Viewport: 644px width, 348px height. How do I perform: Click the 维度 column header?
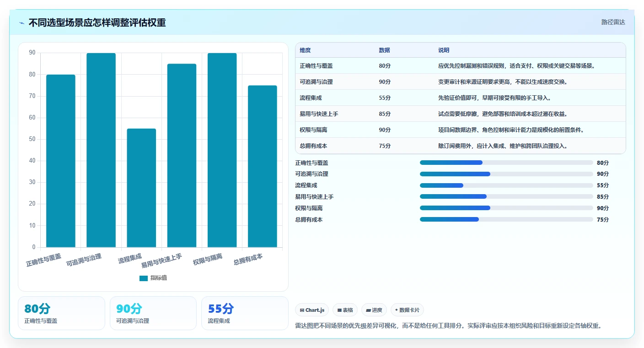coord(305,50)
